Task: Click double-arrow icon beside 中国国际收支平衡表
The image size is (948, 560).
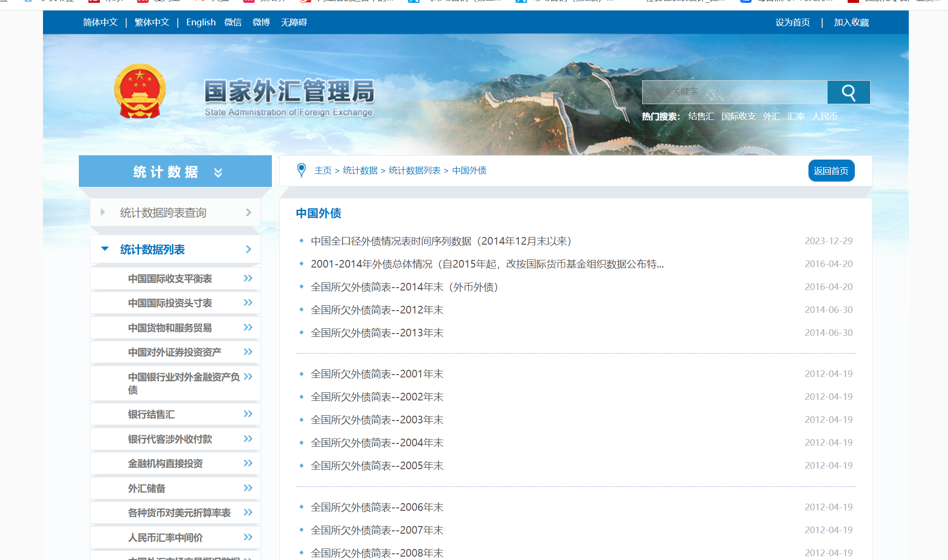Action: pos(248,278)
